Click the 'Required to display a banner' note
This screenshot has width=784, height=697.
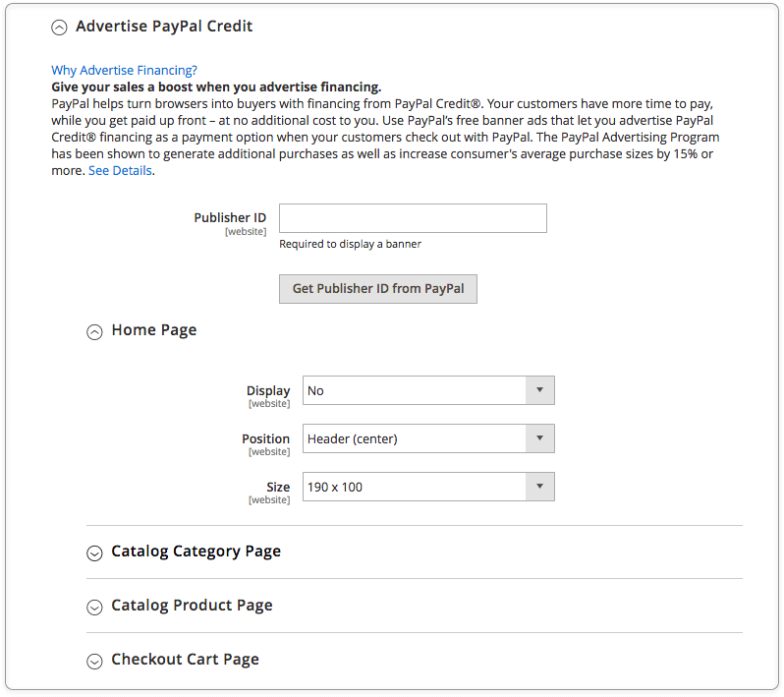[x=350, y=244]
